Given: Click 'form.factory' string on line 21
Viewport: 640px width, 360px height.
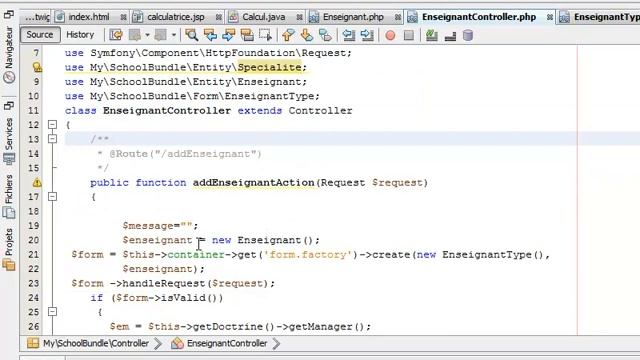Looking at the screenshot, I should (x=308, y=255).
